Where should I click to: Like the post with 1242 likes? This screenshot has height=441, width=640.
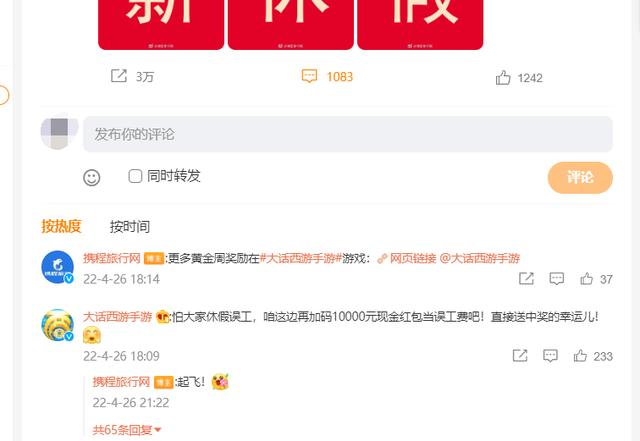point(503,77)
